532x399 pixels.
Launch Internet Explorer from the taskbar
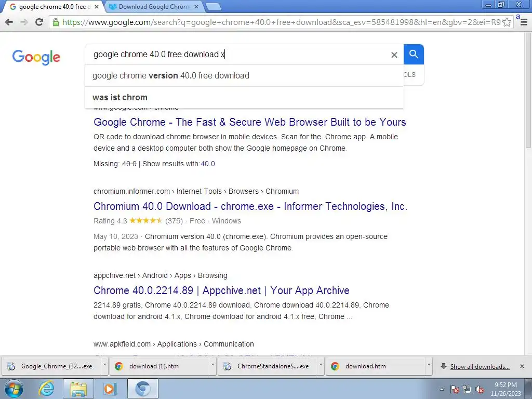[x=46, y=389]
